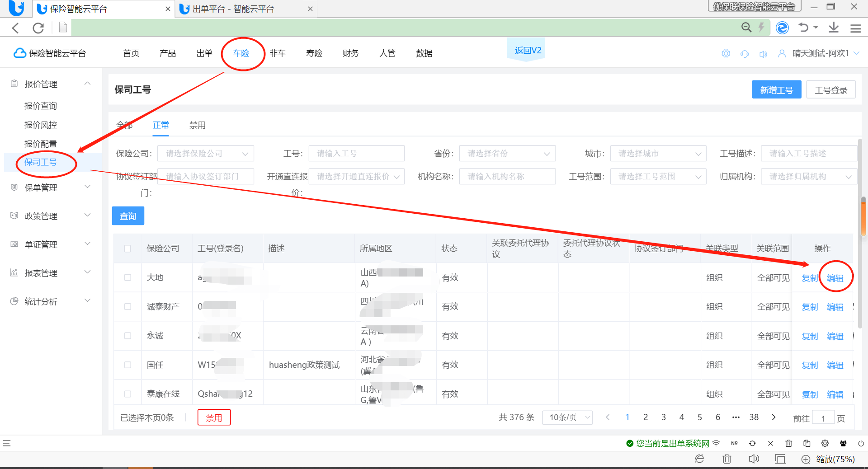This screenshot has height=469, width=868.
Task: Open the 省份 select dropdown
Action: tap(507, 154)
